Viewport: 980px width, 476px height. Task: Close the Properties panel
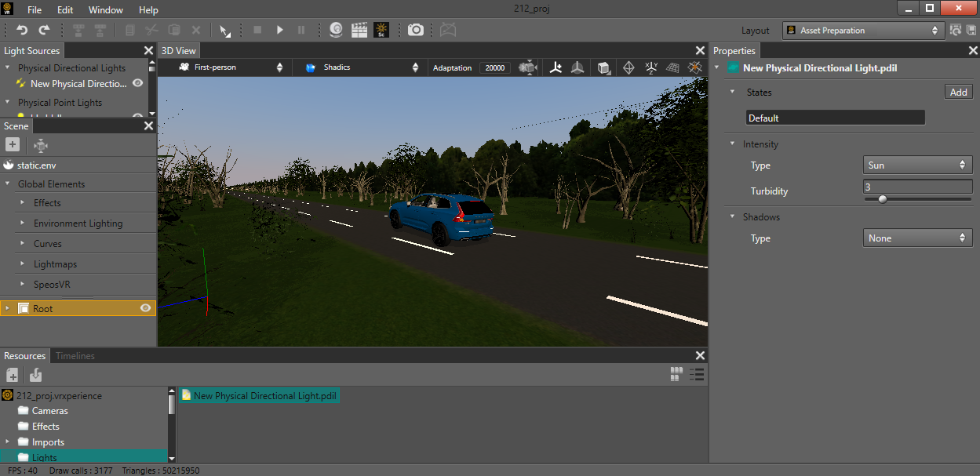point(973,51)
